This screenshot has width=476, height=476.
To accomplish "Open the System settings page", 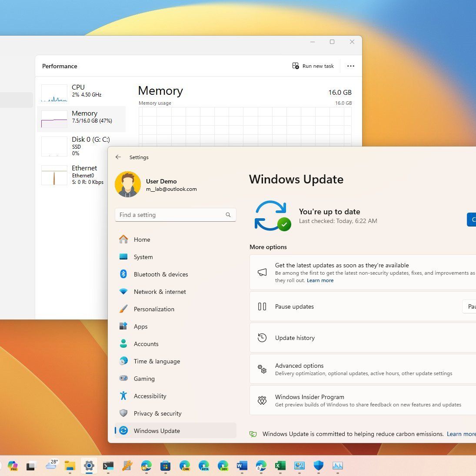I will [x=176, y=257].
